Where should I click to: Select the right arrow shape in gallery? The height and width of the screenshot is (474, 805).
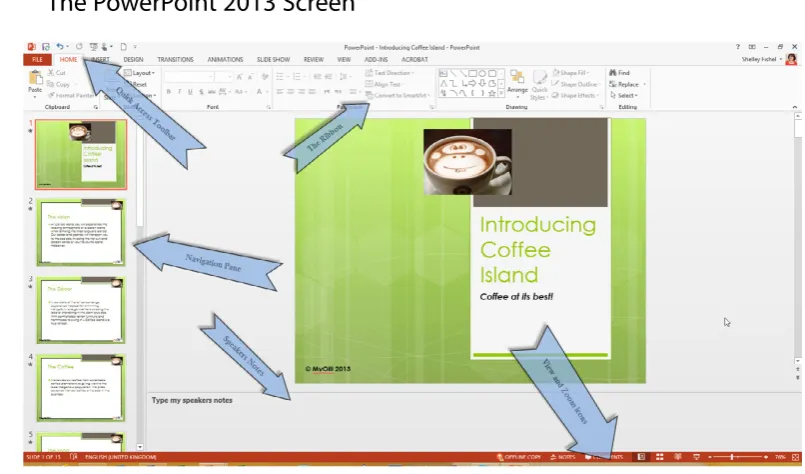point(472,83)
